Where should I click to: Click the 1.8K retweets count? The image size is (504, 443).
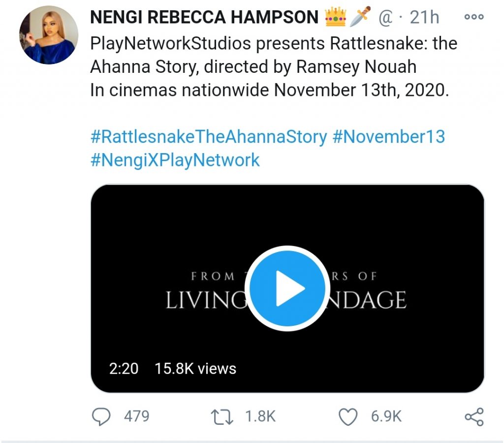[x=260, y=416]
